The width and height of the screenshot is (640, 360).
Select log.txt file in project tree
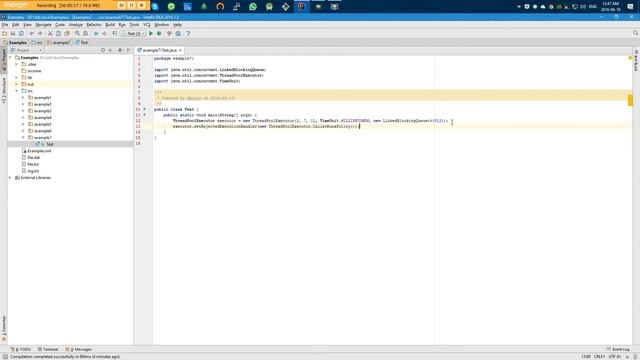point(31,171)
